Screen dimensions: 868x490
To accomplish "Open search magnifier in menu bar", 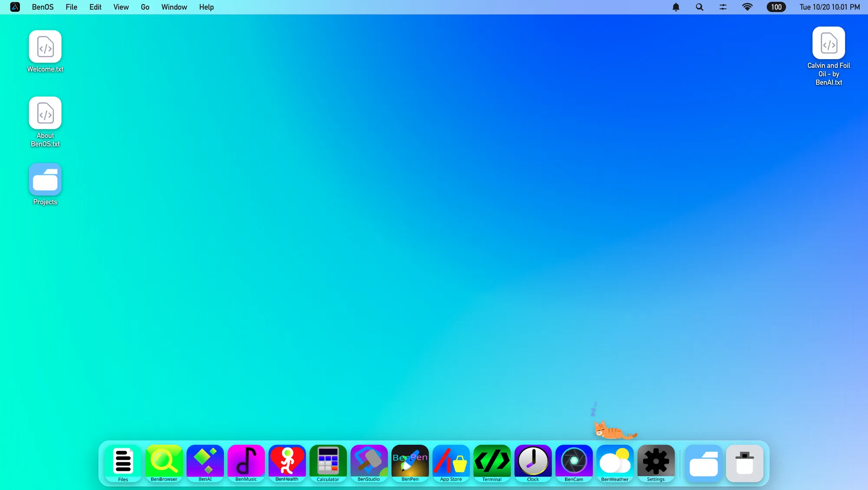I will click(x=699, y=7).
